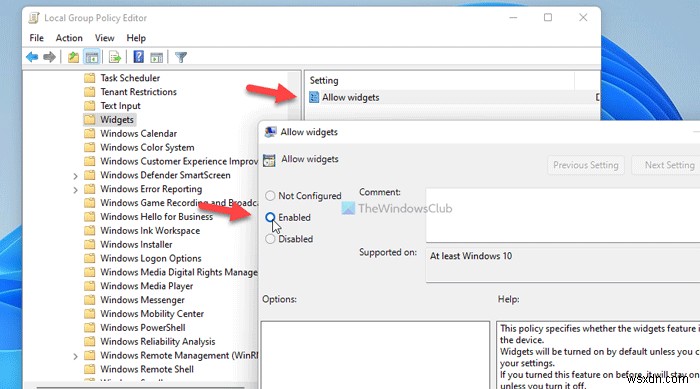Image resolution: width=700 pixels, height=389 pixels.
Task: Select the Task Scheduler tree item
Action: click(130, 78)
